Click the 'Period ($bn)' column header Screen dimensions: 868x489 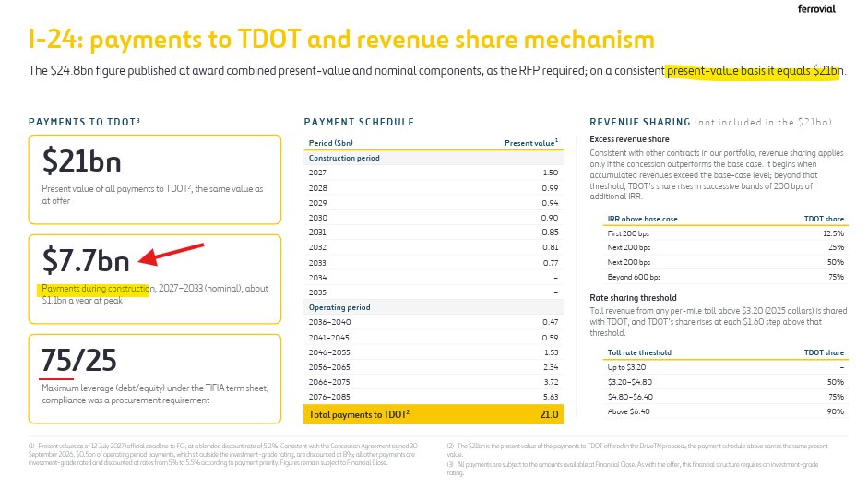pos(330,143)
